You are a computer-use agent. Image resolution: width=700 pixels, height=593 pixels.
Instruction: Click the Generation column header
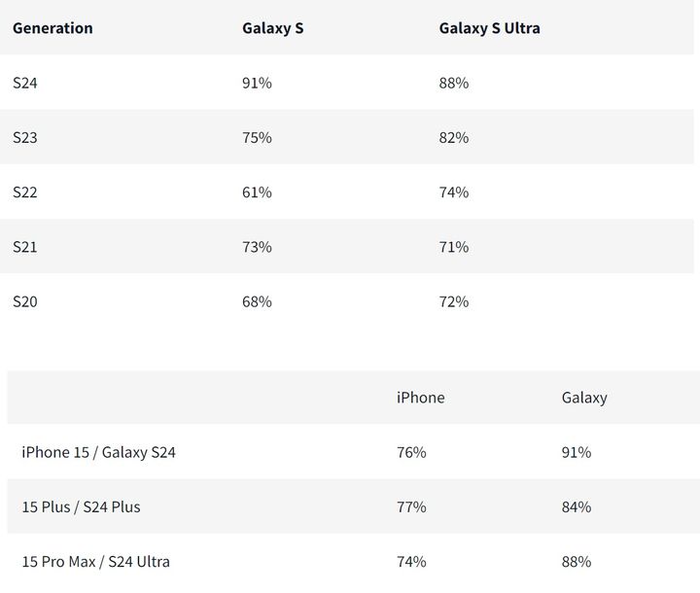(x=52, y=28)
